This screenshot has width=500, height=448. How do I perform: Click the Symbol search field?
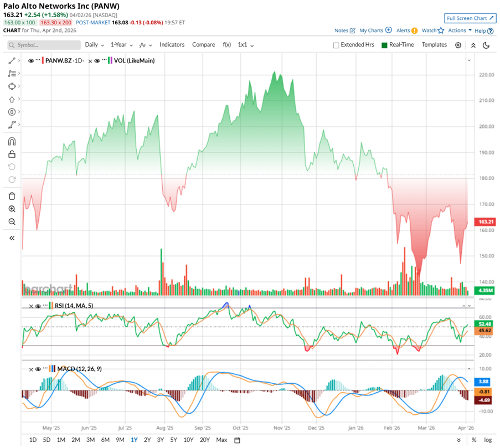click(x=44, y=45)
